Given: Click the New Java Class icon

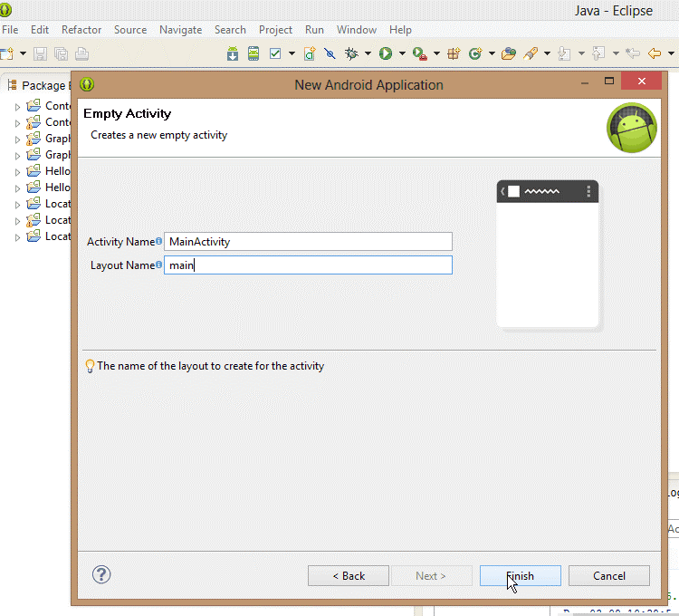Looking at the screenshot, I should click(474, 53).
